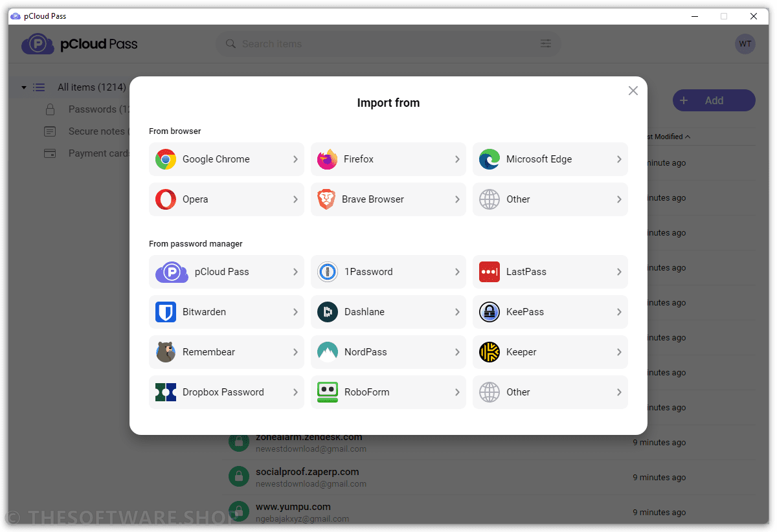Screen dimensions: 777x532
Task: Click the Add button
Action: coord(714,100)
